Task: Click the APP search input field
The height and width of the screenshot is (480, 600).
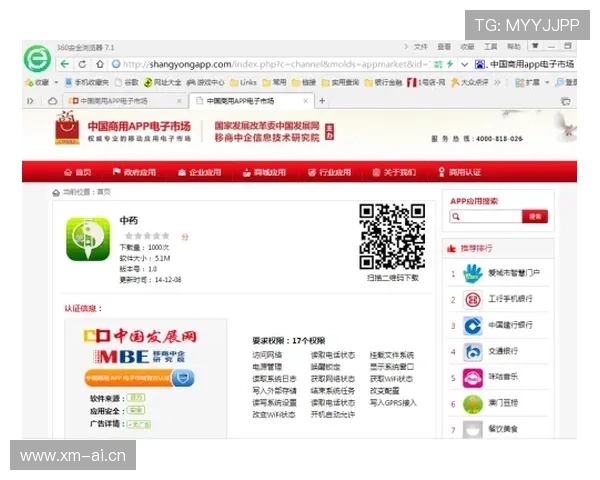Action: 486,217
